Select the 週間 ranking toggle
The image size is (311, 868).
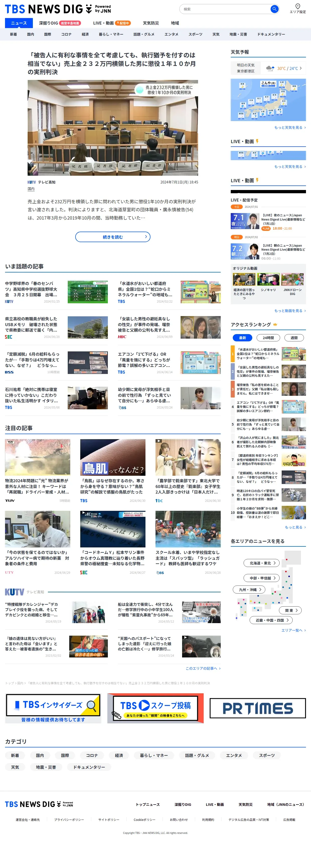coord(294,338)
